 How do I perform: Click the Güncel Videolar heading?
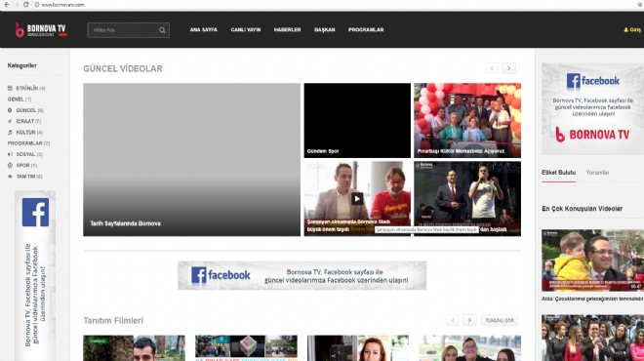(x=123, y=68)
